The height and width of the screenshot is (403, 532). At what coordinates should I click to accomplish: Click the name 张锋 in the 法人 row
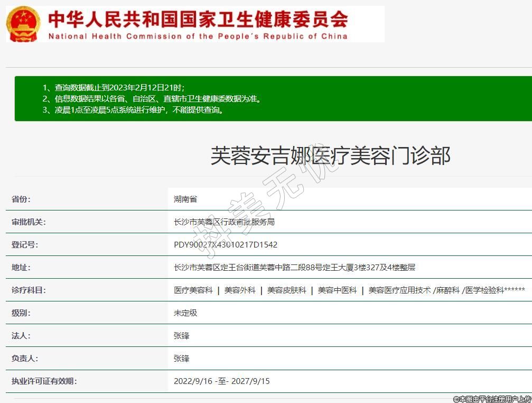pos(182,336)
